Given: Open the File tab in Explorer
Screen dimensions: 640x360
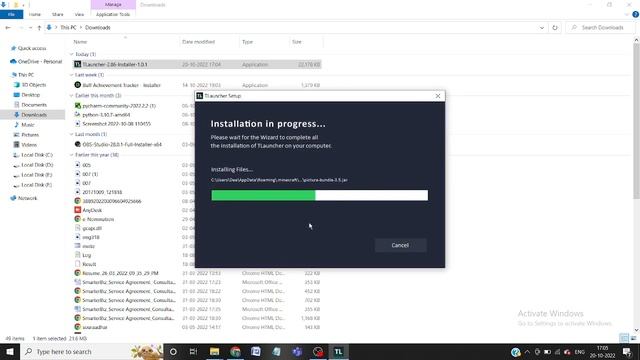Looking at the screenshot, I should (x=11, y=14).
